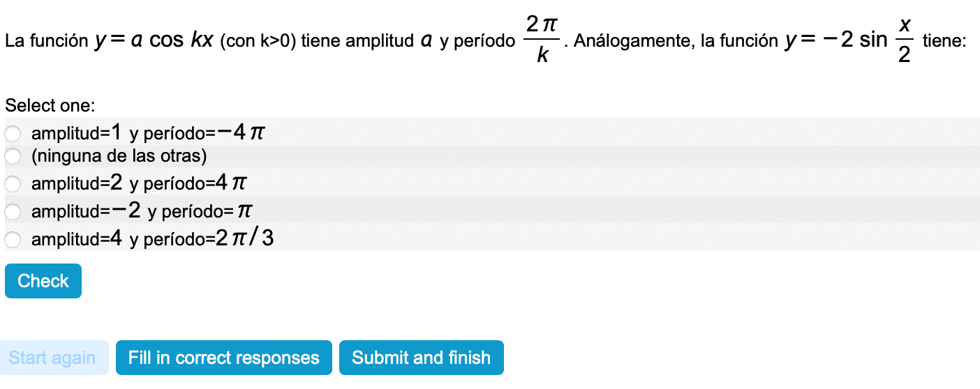Click the '(ninguna de las otras)' answer text
This screenshot has height=389, width=980.
coord(119,156)
